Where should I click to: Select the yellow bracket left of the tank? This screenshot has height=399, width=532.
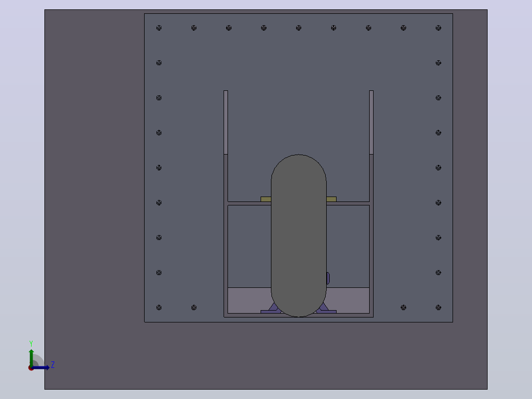266,199
